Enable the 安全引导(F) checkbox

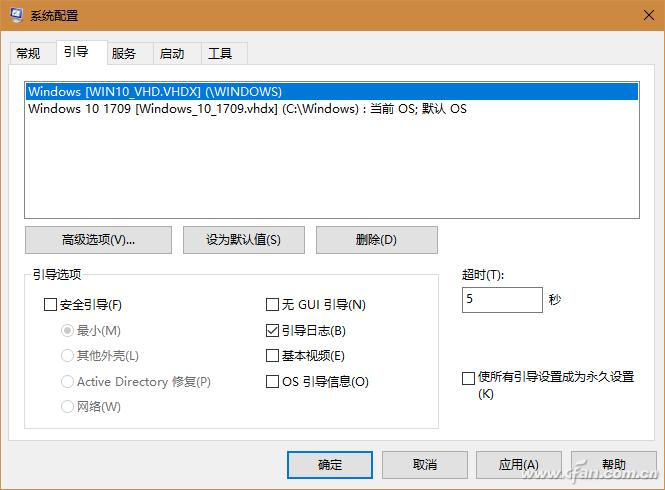(50, 305)
